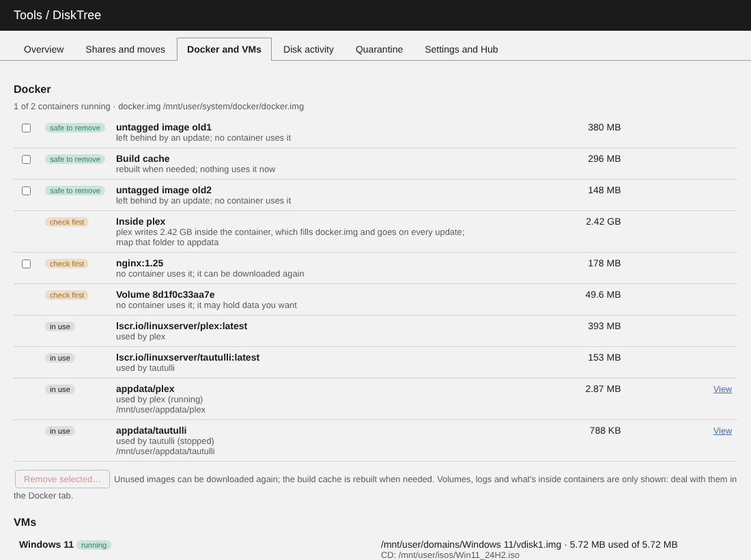Click the check first badge for Inside plex

pyautogui.click(x=67, y=222)
